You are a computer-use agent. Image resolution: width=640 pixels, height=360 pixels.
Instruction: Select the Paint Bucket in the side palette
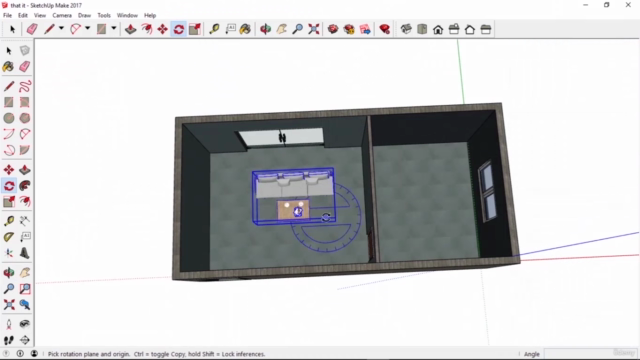click(9, 67)
